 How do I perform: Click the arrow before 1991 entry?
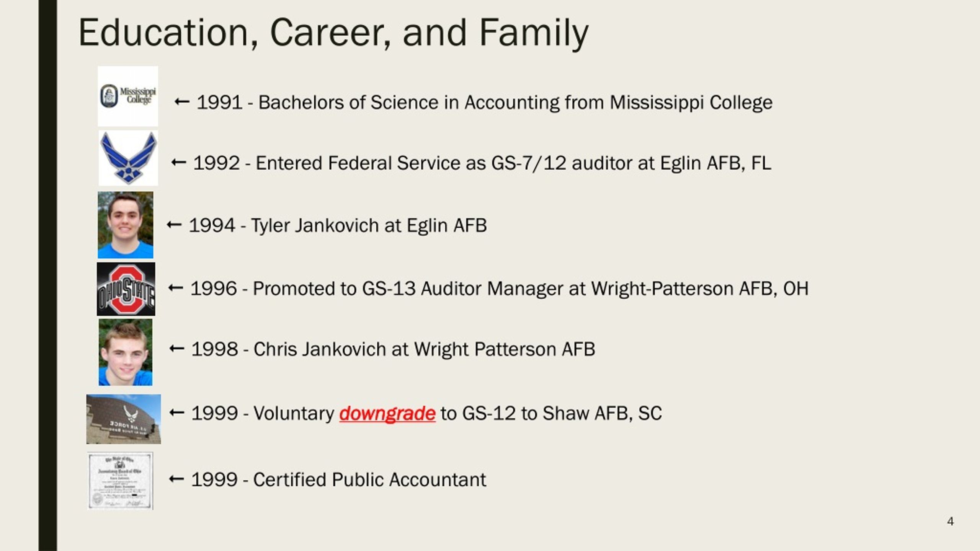tap(182, 102)
